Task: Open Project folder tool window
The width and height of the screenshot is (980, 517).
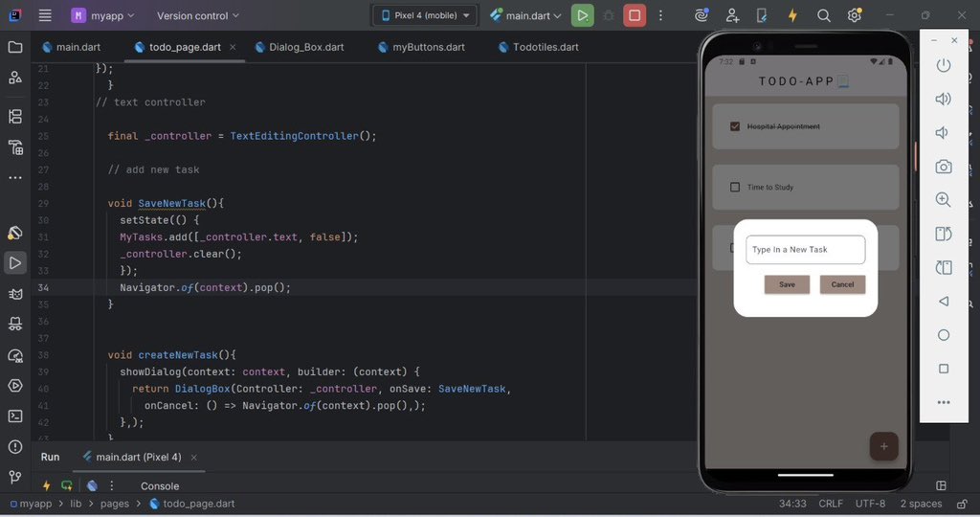Action: [15, 47]
